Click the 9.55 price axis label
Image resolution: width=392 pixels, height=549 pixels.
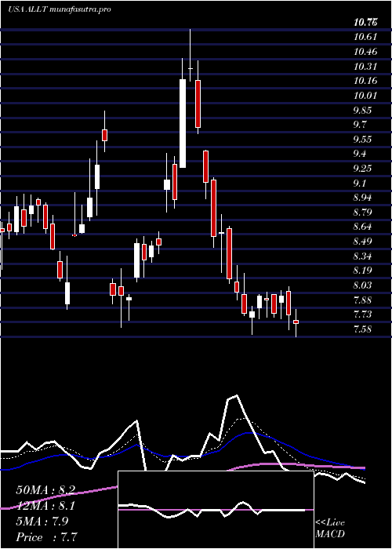363,140
